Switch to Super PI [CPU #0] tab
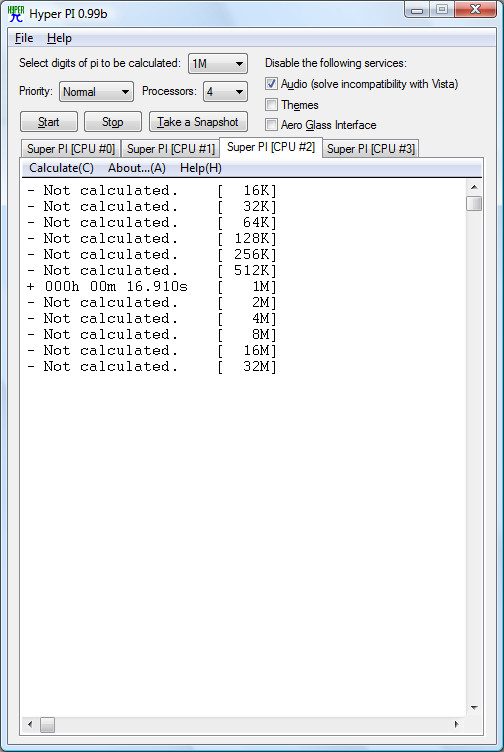Screen dimensions: 504x752 click(x=71, y=149)
